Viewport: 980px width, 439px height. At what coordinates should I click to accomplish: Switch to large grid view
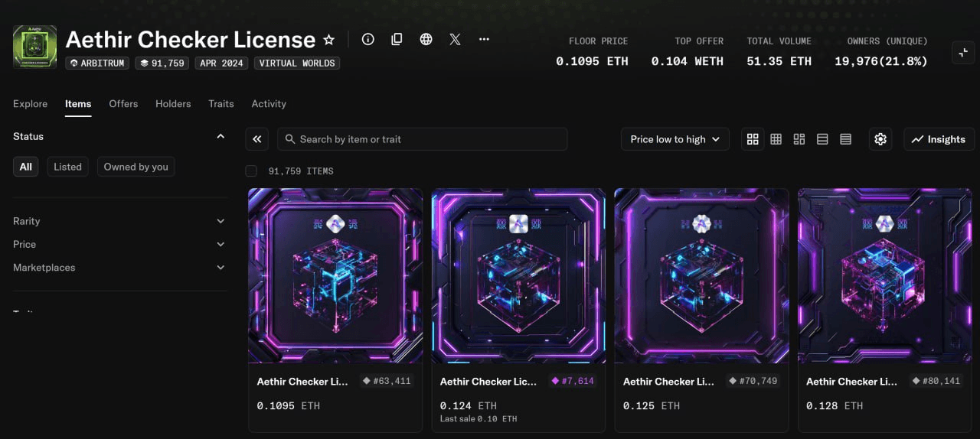pyautogui.click(x=753, y=139)
